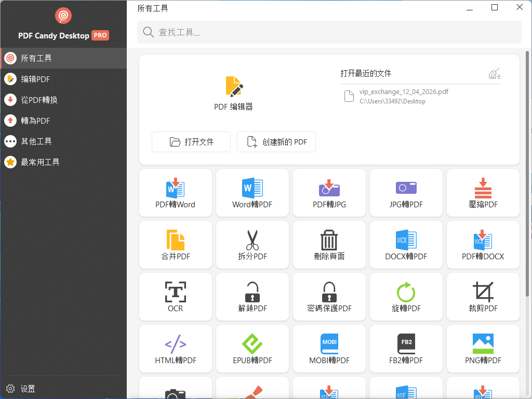Select 所有工具 in the sidebar

point(63,58)
